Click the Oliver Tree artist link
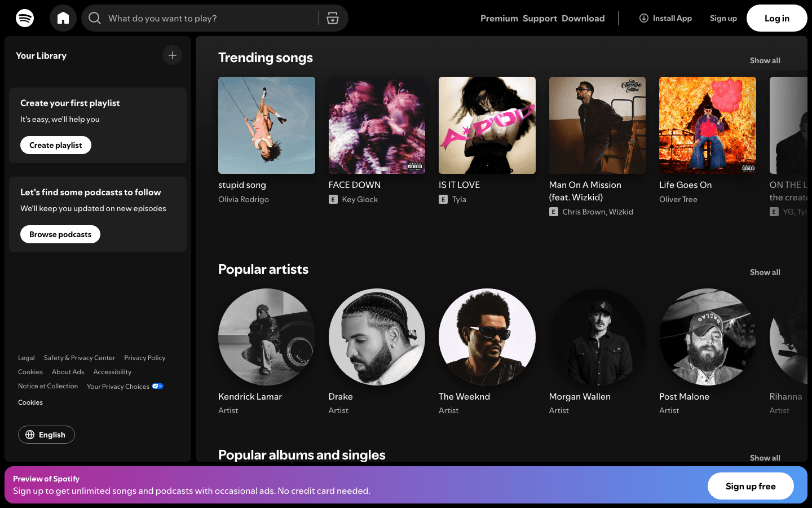Viewport: 812px width, 508px height. click(x=678, y=199)
